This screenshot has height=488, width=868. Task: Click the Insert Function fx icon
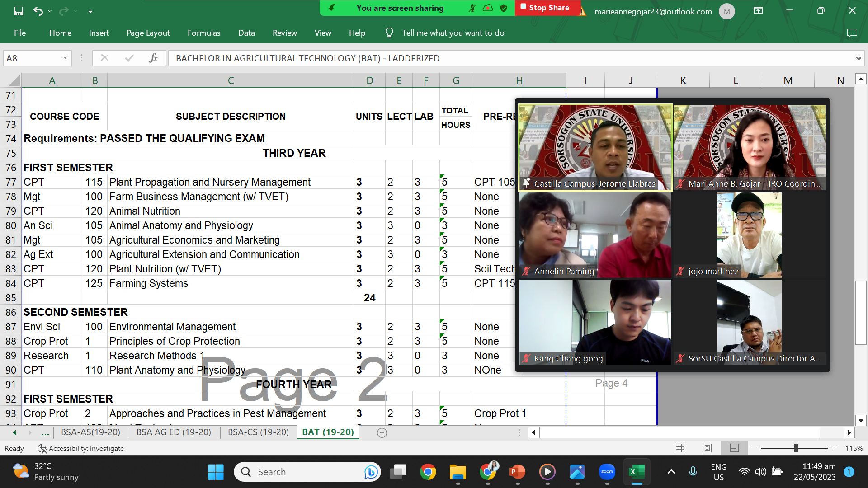pyautogui.click(x=153, y=58)
